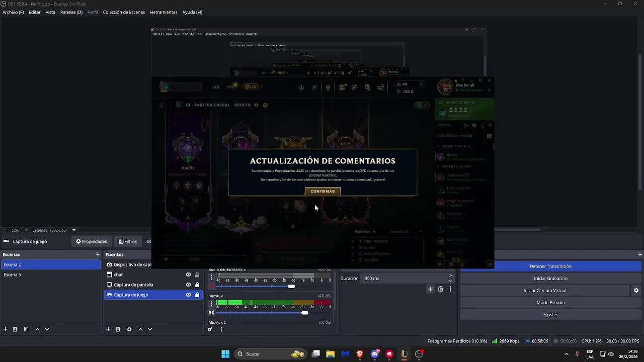Move the scene up in the Escenas toolbar
The image size is (644, 362).
[37, 329]
